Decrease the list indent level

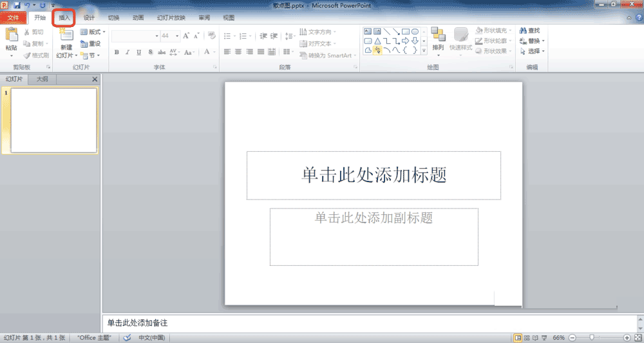click(263, 36)
